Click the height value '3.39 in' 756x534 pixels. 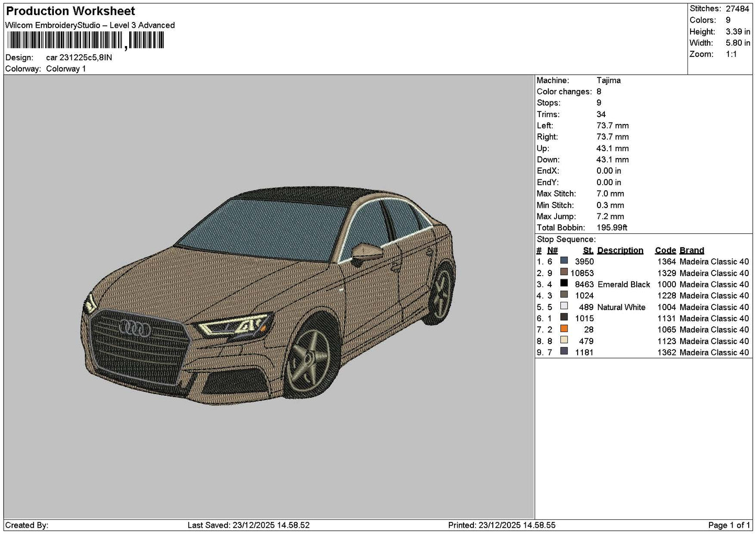(738, 31)
